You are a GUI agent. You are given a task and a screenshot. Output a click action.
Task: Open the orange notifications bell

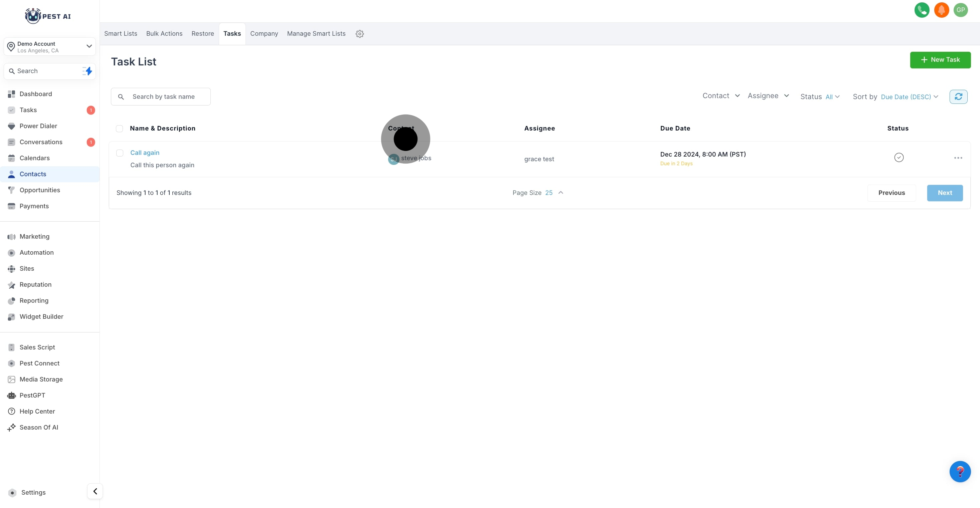(x=941, y=10)
